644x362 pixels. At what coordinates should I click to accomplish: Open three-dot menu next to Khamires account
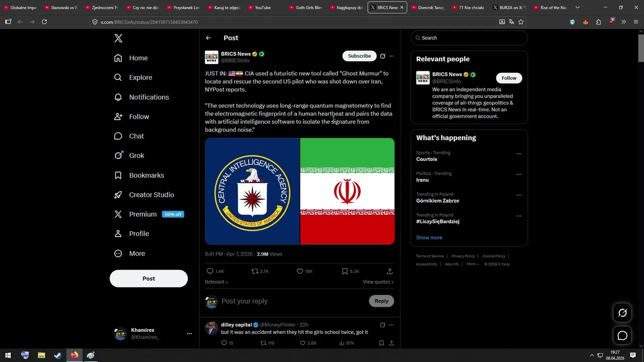pos(189,333)
